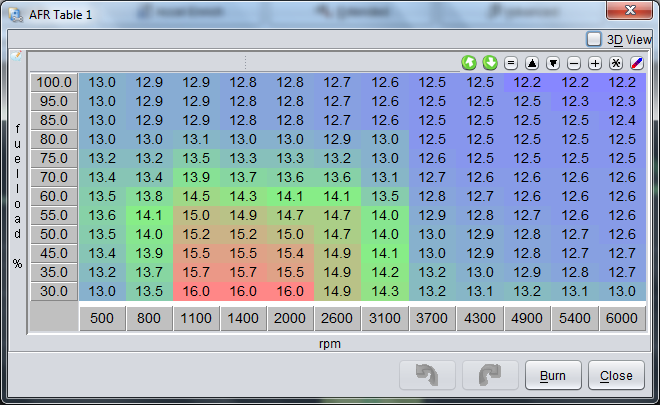Select the 100.0 fuel load bin

pos(54,82)
